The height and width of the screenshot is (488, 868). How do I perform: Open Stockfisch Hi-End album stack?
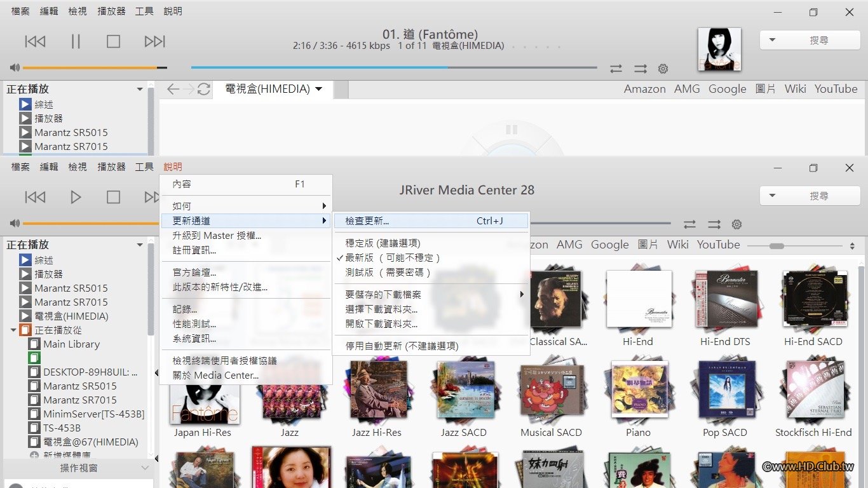point(813,390)
